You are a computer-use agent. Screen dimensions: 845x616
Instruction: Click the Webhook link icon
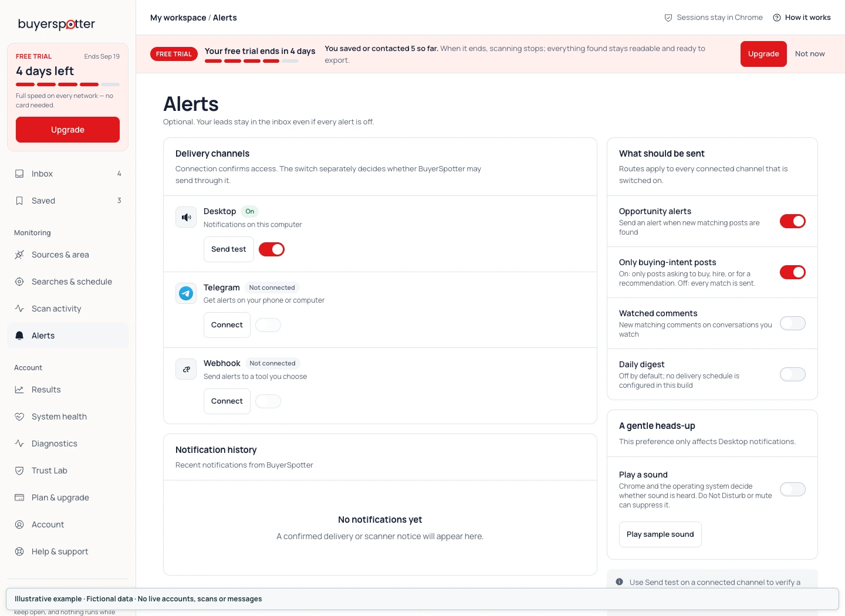(x=186, y=369)
